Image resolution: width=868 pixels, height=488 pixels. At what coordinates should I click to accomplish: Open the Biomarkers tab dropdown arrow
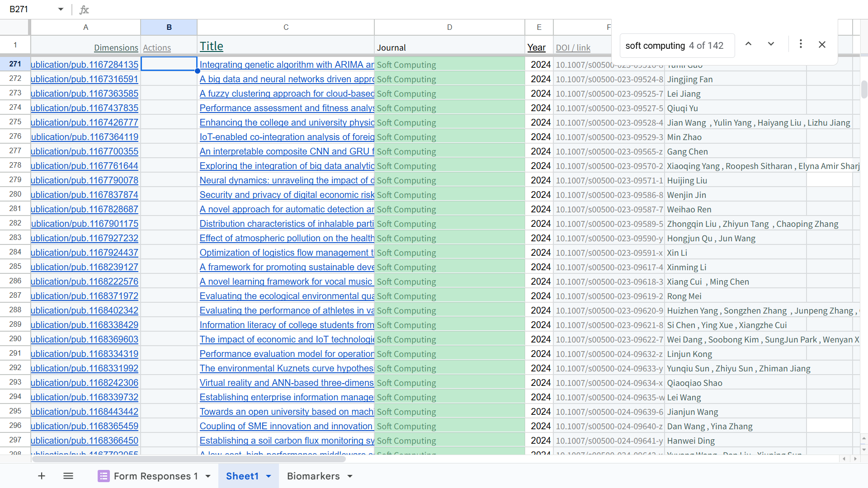[x=350, y=476]
